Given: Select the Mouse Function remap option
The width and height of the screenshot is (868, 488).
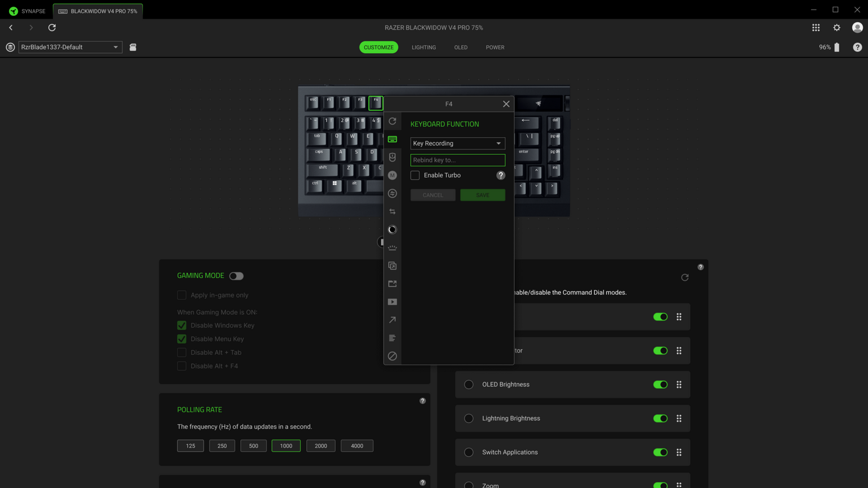Looking at the screenshot, I should point(392,157).
